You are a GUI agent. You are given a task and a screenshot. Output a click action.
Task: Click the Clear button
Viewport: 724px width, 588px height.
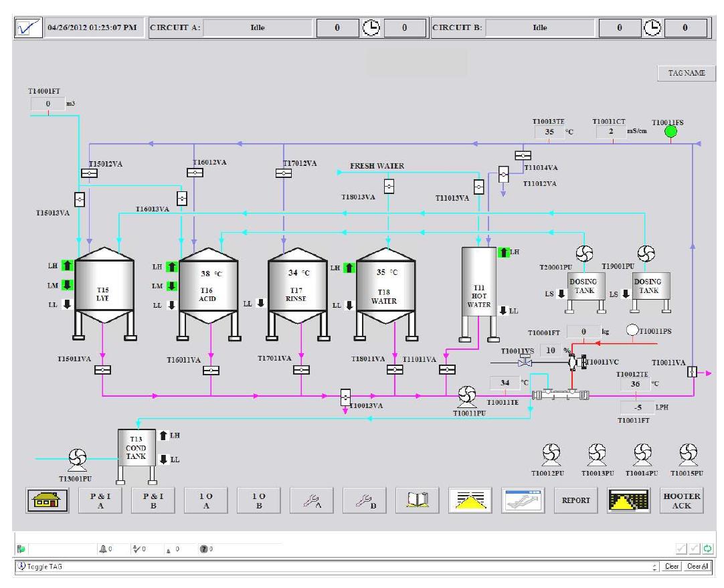click(x=671, y=567)
